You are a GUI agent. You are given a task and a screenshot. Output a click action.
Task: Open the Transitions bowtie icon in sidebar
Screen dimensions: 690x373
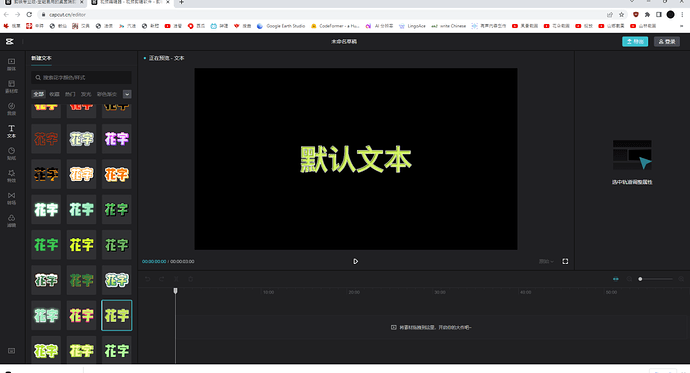click(11, 198)
